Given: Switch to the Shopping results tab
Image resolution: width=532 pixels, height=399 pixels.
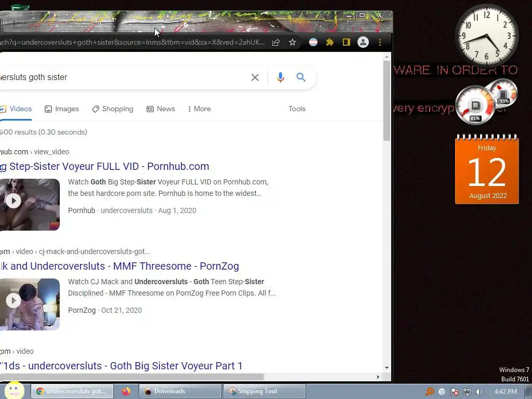Looking at the screenshot, I should click(x=113, y=109).
